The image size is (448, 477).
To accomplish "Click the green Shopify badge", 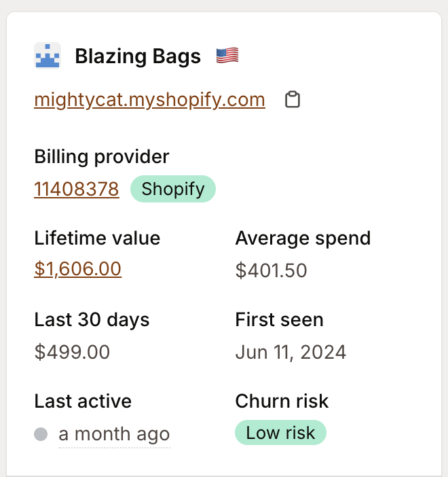I will coord(173,189).
